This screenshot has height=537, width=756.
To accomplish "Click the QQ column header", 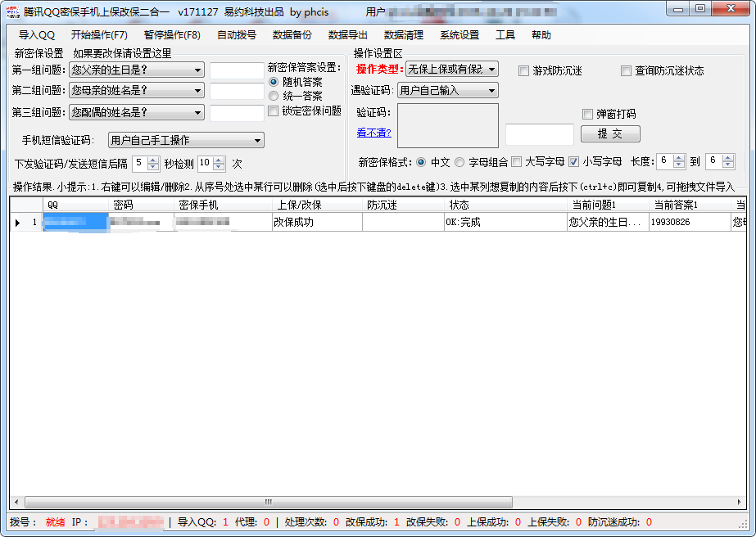I will point(75,205).
